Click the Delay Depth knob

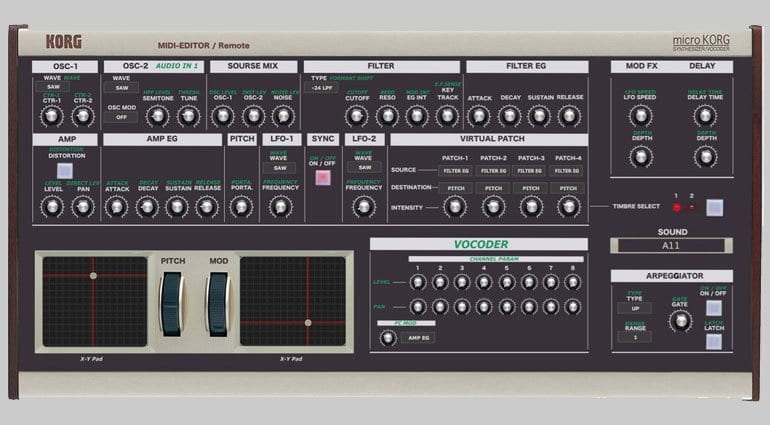coord(705,157)
